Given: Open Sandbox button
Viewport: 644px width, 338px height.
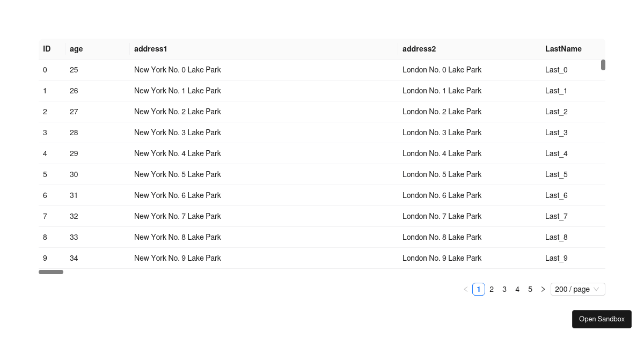Looking at the screenshot, I should tap(602, 319).
